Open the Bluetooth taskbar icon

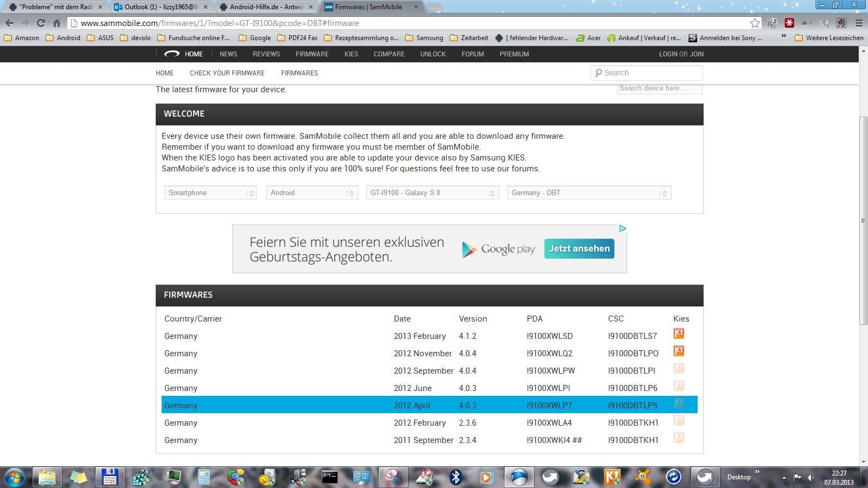click(455, 477)
